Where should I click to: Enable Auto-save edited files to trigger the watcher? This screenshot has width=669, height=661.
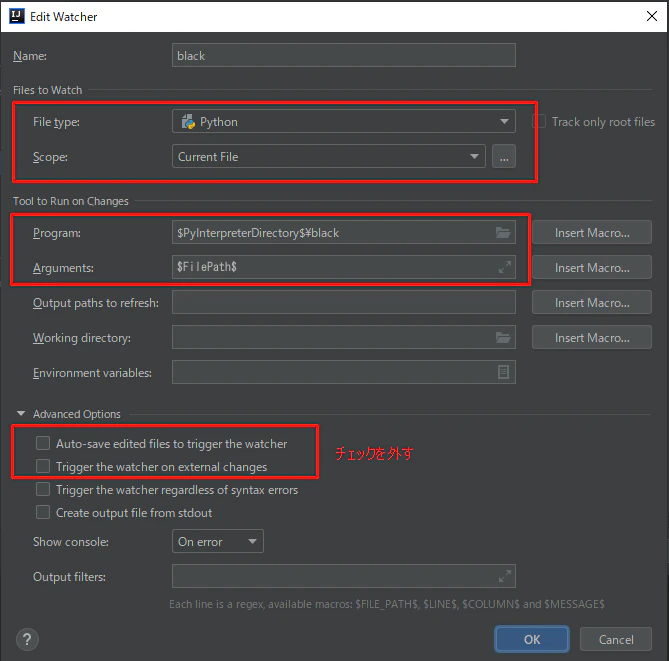(43, 443)
